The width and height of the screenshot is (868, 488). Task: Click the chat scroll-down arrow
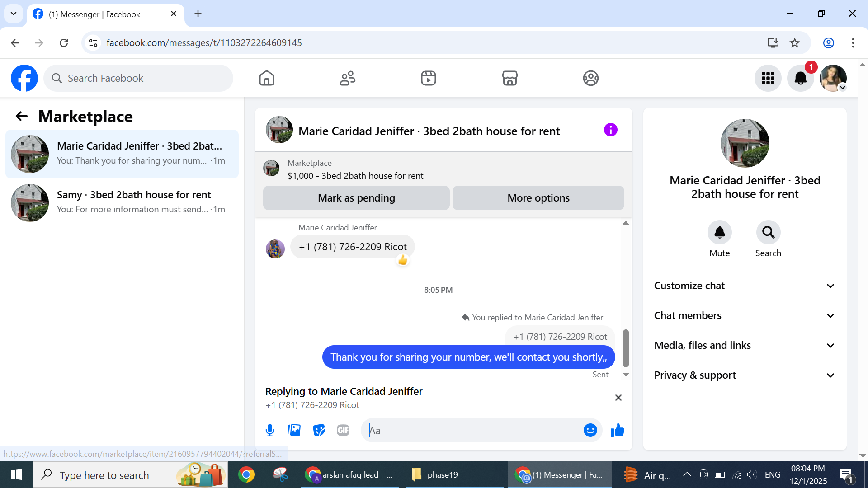coord(626,375)
